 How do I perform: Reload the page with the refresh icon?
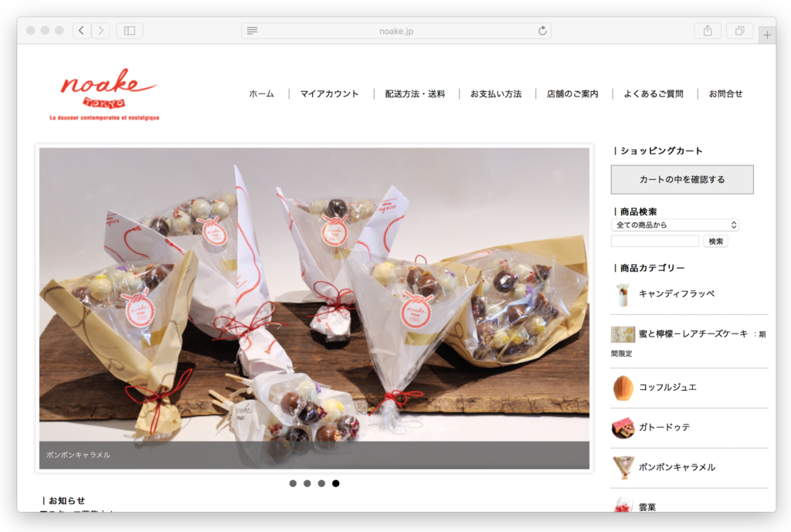tap(542, 31)
